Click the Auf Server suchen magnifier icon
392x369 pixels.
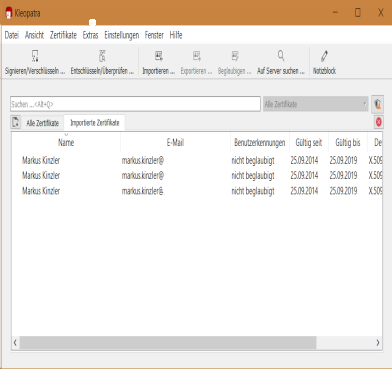coord(281,56)
